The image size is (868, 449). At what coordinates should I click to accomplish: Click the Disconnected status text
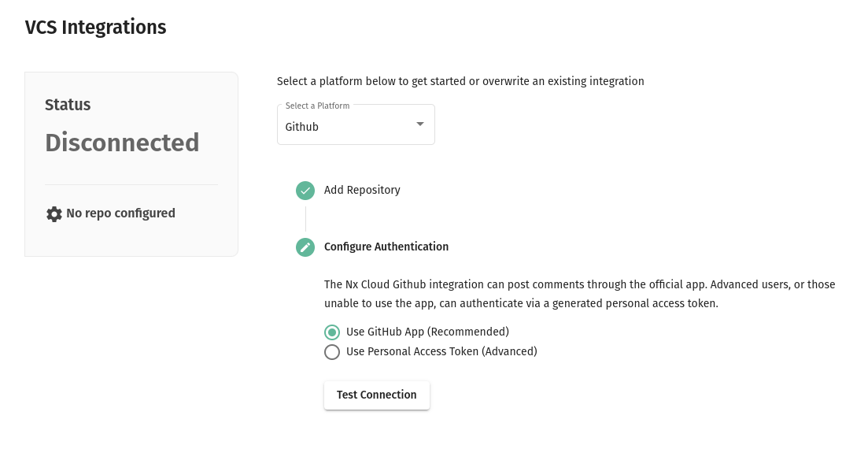[x=122, y=143]
